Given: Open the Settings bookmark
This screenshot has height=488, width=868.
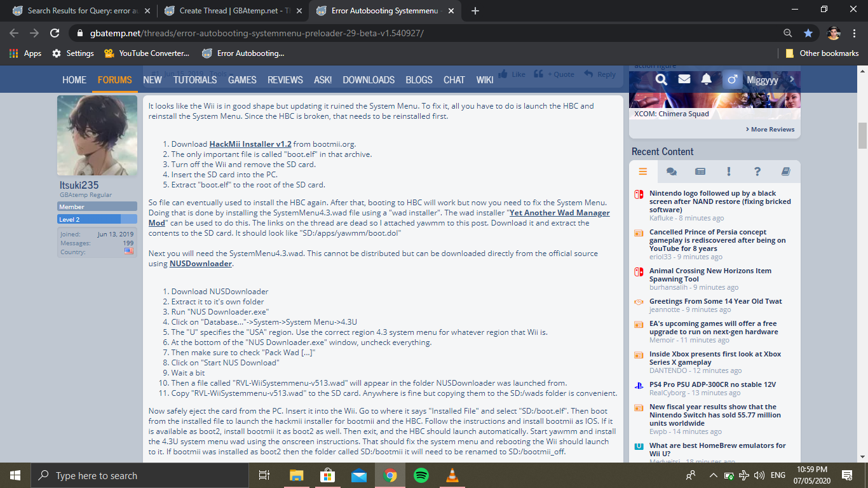Looking at the screenshot, I should [x=73, y=53].
